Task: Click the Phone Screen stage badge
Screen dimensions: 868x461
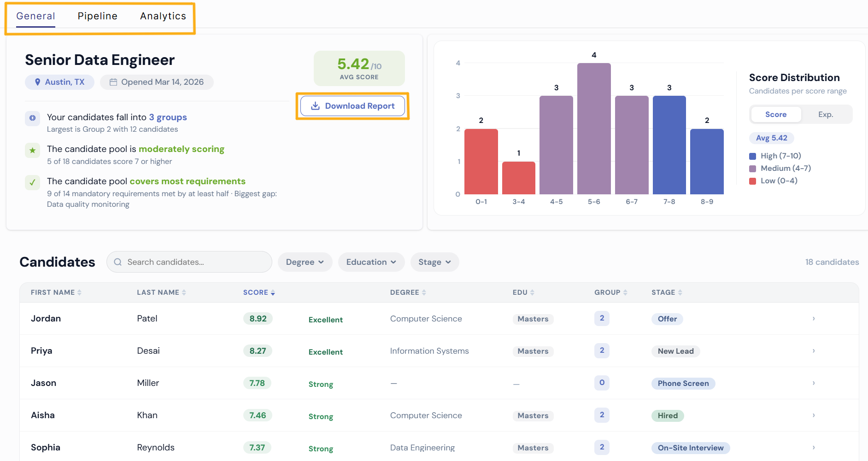Action: (x=683, y=384)
